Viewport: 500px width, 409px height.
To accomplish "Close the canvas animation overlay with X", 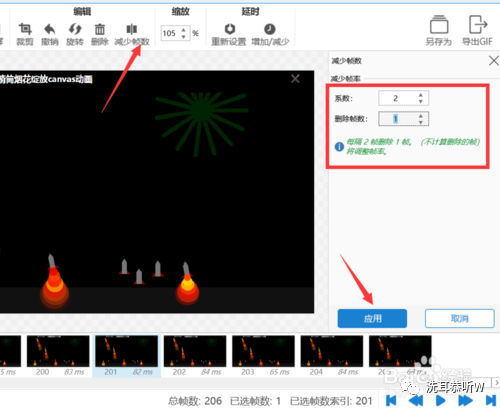I will [295, 79].
